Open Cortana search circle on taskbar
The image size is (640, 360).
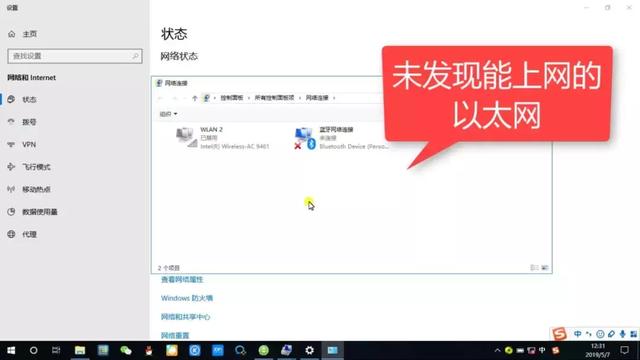click(33, 350)
